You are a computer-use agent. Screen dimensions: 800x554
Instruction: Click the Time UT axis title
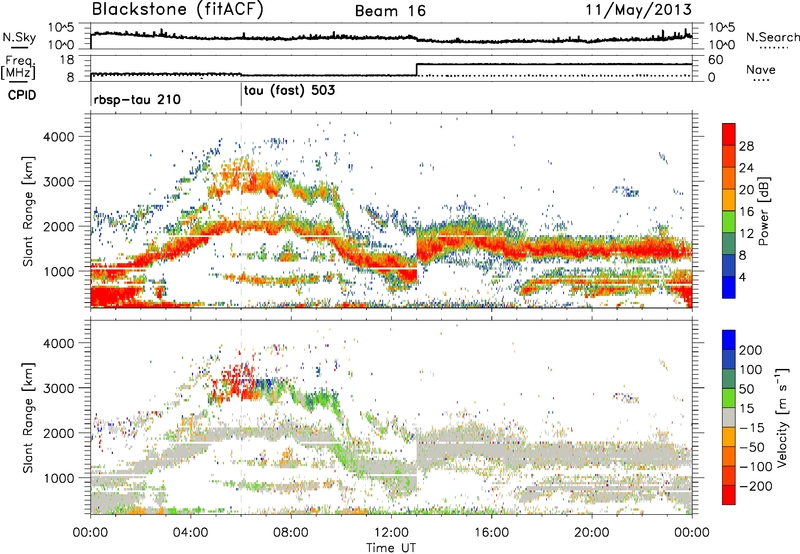[391, 548]
